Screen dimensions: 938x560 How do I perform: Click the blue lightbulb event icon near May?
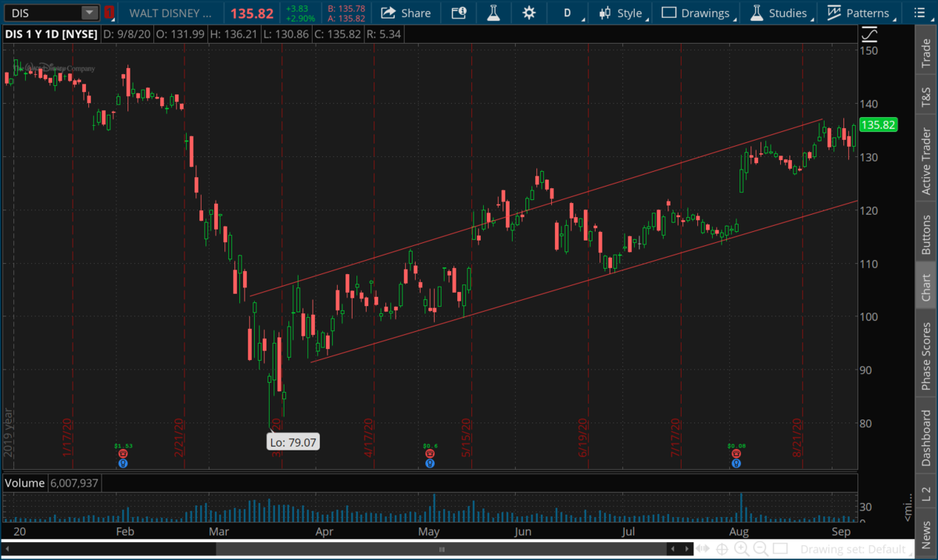429,463
